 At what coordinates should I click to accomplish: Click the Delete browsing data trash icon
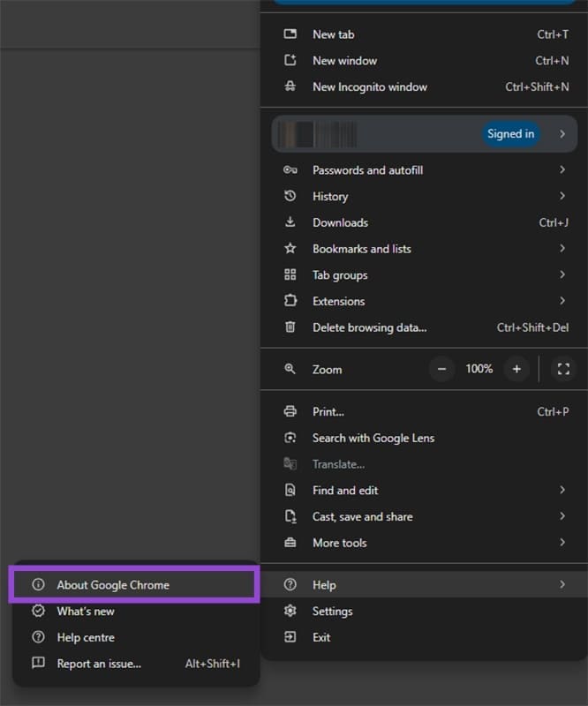(x=291, y=327)
